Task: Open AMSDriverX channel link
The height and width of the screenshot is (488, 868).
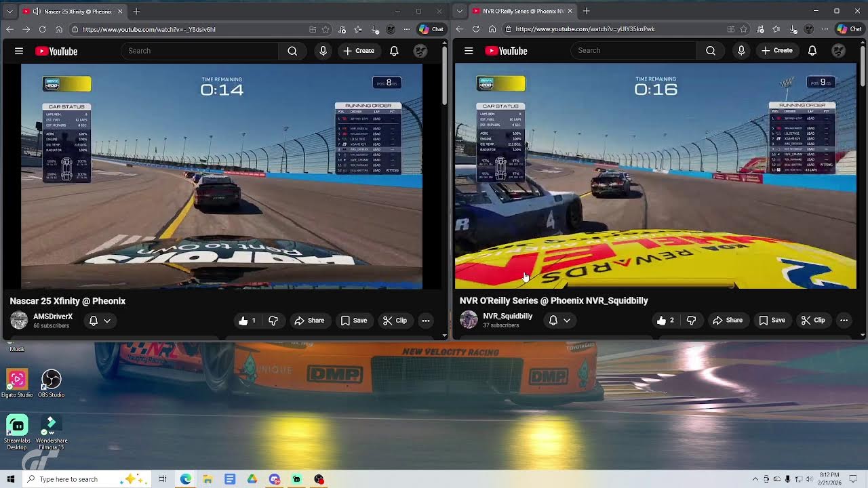Action: click(53, 317)
